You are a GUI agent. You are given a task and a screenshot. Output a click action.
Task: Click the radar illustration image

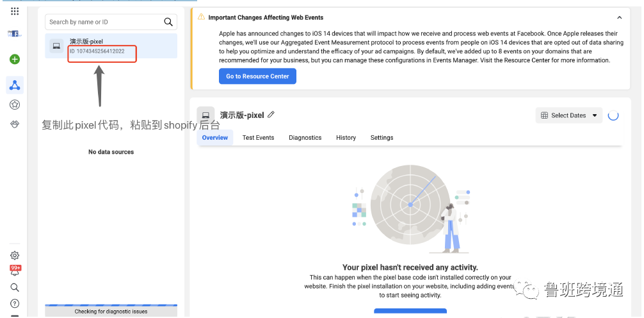[411, 208]
